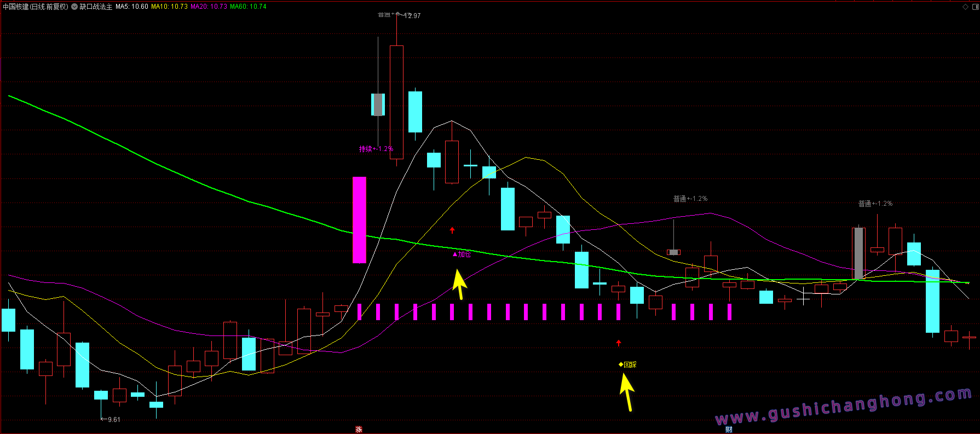Image resolution: width=980 pixels, height=434 pixels.
Task: Click the ▲加仓 signal label
Action: pyautogui.click(x=462, y=254)
